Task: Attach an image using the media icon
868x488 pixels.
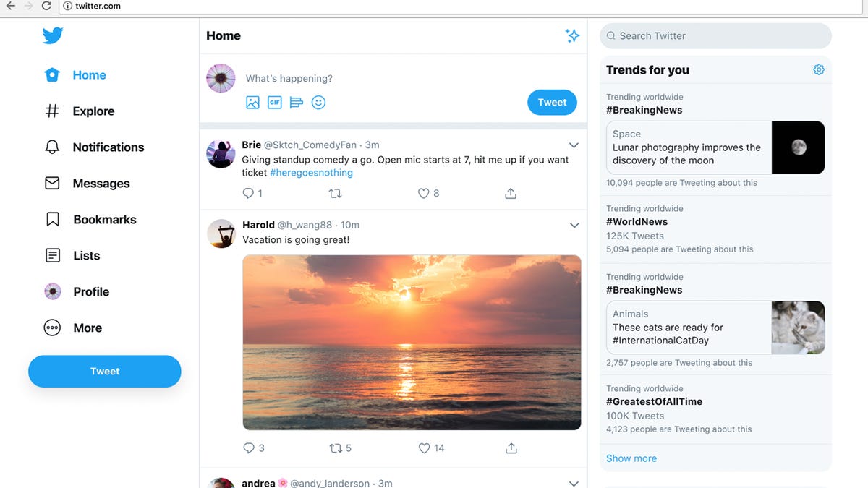Action: click(x=252, y=102)
